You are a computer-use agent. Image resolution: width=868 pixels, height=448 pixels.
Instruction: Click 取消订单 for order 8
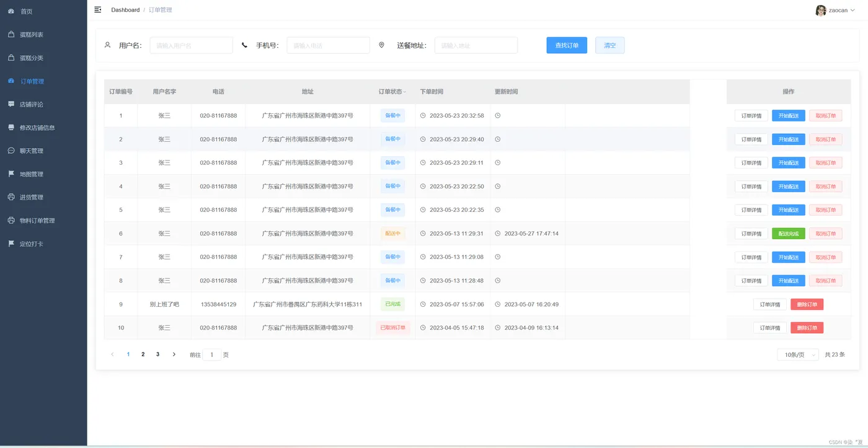[x=826, y=281]
